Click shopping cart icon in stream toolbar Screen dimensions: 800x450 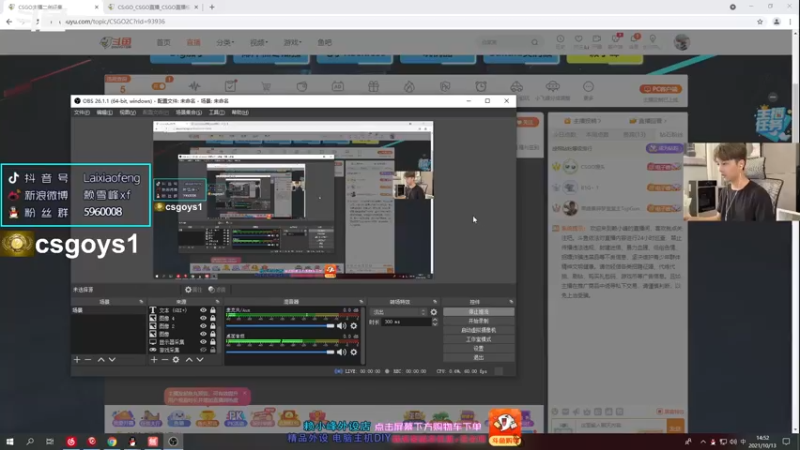[266, 87]
